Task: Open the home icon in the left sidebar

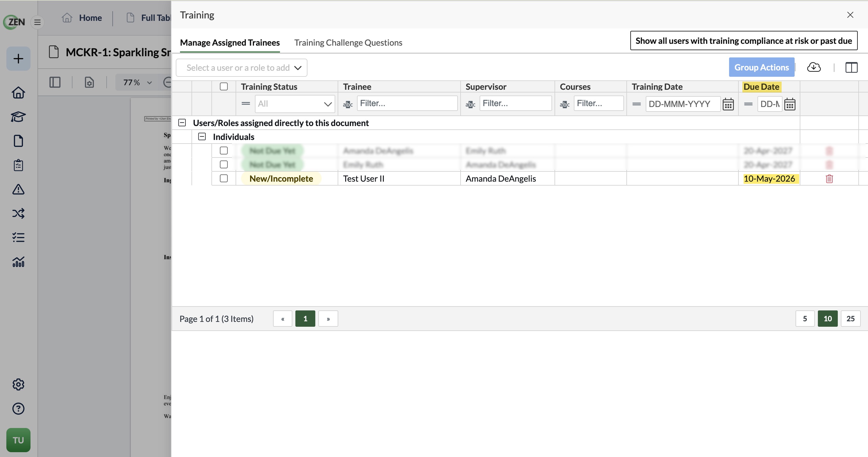Action: click(18, 92)
